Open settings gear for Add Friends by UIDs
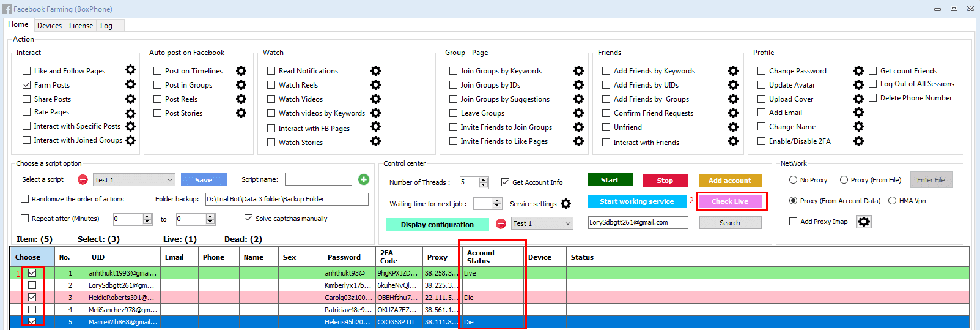 [733, 85]
